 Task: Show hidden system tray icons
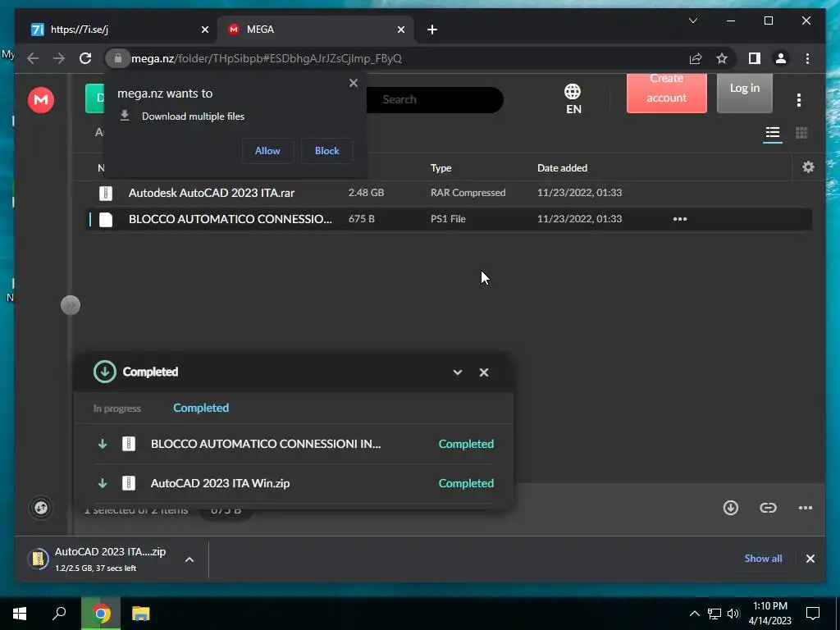coord(694,614)
